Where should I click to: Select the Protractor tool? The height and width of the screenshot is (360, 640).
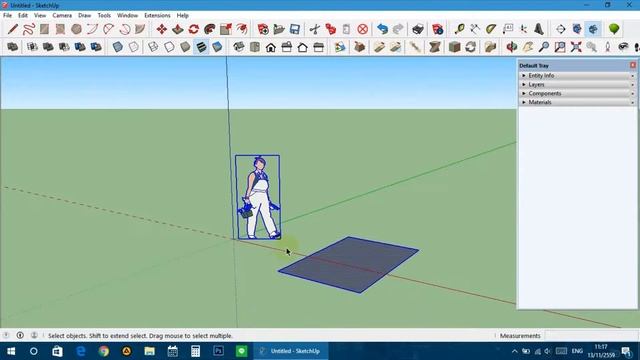click(x=491, y=29)
